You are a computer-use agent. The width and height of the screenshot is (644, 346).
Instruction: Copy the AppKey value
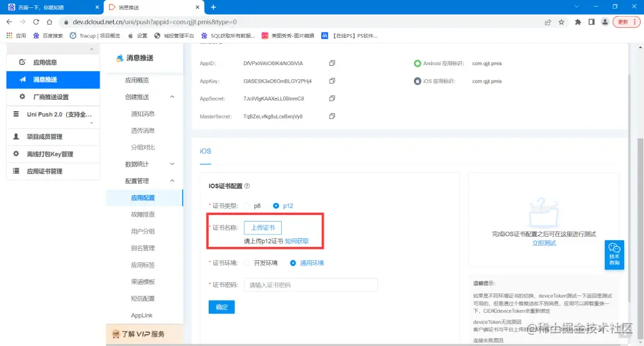pos(332,81)
